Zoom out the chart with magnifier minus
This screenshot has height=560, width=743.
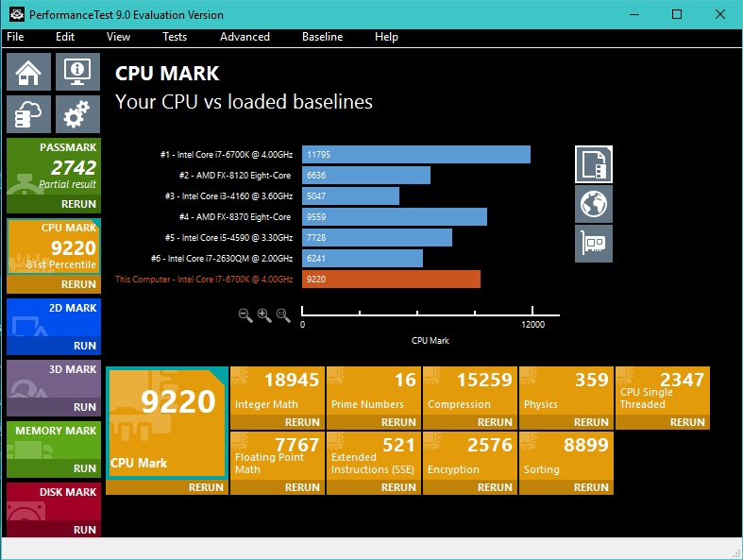(245, 315)
